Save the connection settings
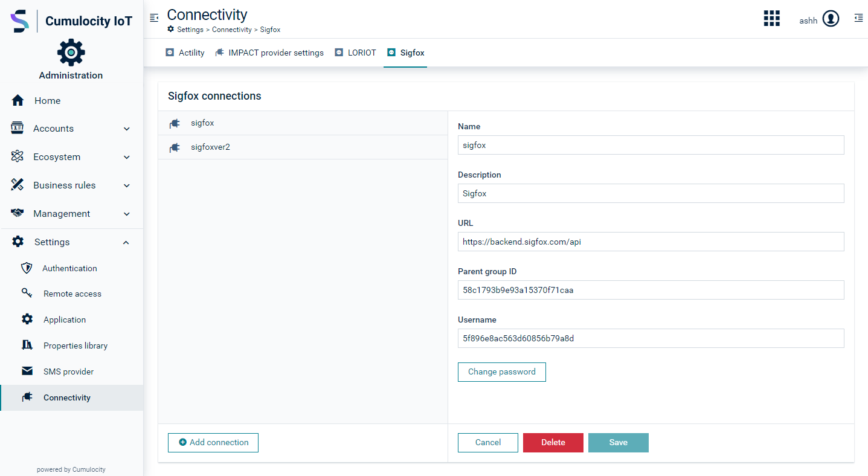868x476 pixels. (619, 443)
